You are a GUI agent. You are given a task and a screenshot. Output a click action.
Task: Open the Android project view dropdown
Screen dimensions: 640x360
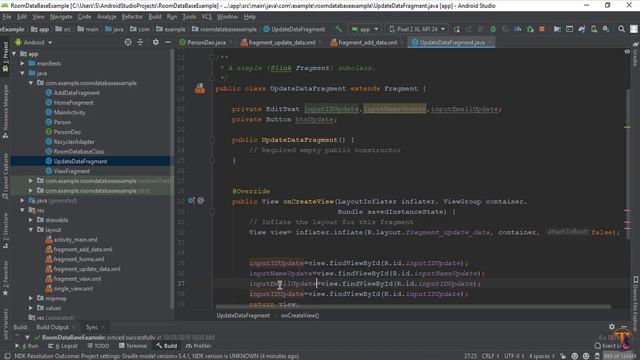pyautogui.click(x=34, y=42)
